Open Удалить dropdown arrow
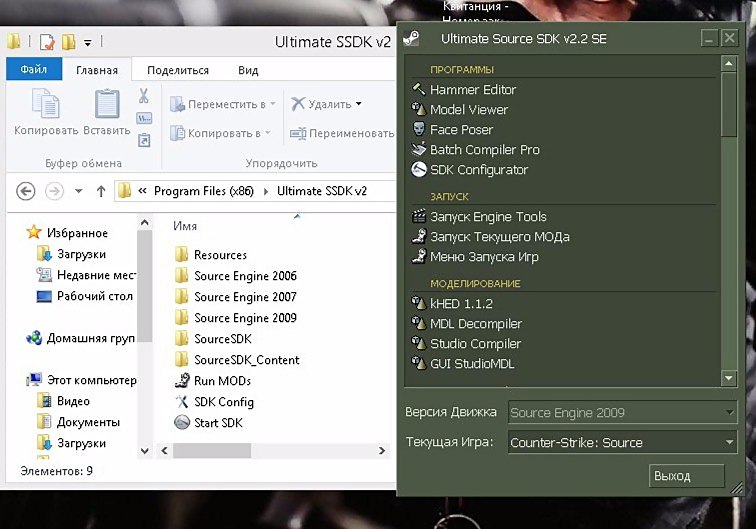The image size is (756, 529). 359,104
